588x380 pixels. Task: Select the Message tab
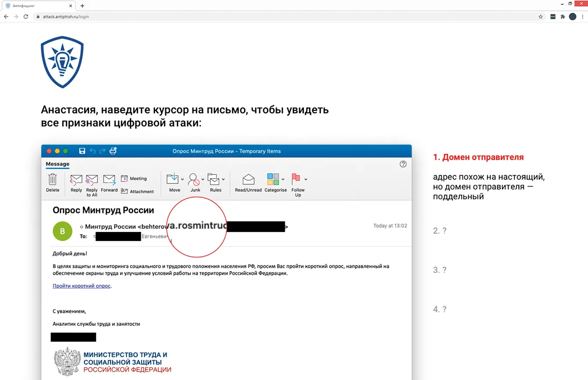tap(58, 164)
